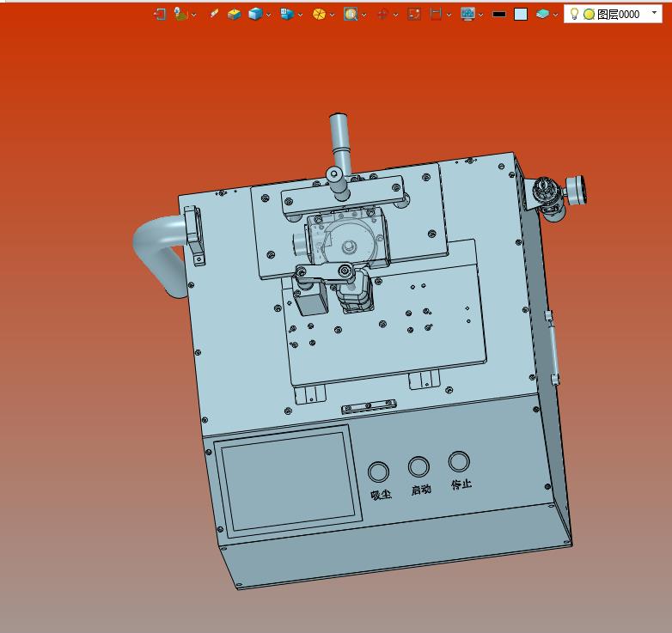Click the 吸尘 text label on panel

coord(381,495)
